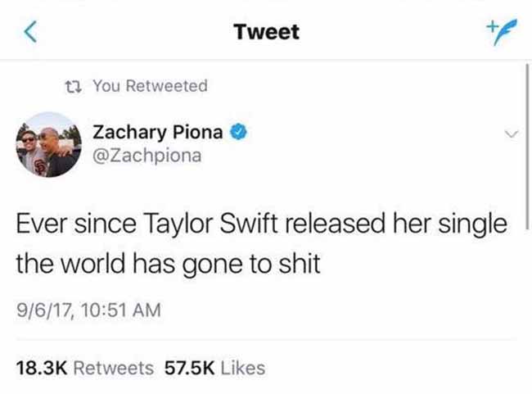Tap the Tweet header title
The width and height of the screenshot is (532, 394).
pos(266,32)
